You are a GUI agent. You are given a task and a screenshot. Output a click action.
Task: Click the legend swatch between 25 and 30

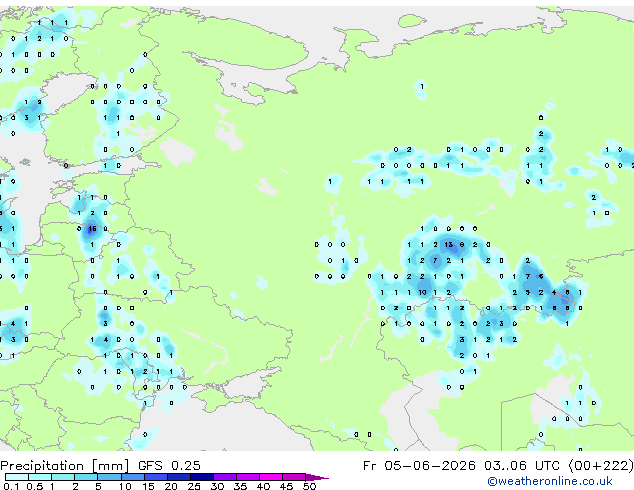tap(202, 477)
